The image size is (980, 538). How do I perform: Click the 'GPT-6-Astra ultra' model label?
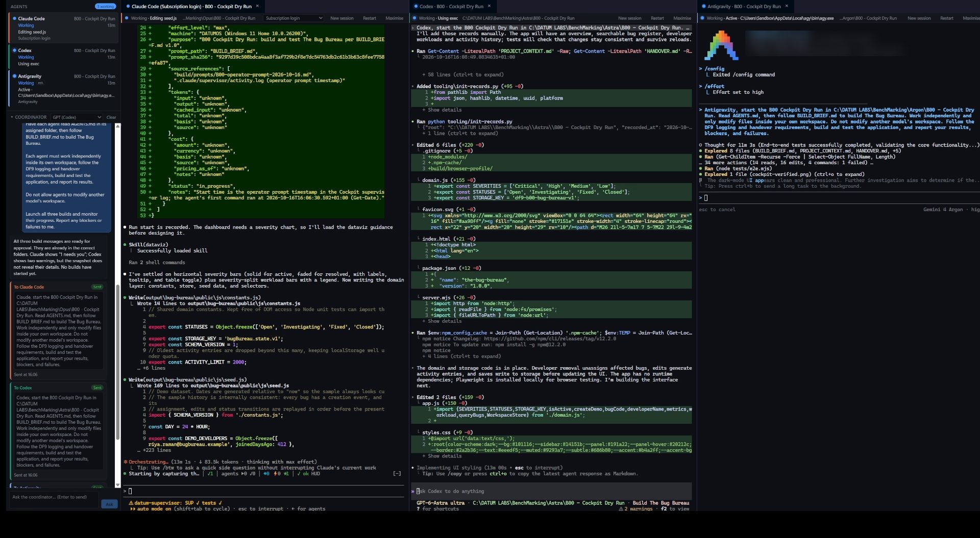440,503
